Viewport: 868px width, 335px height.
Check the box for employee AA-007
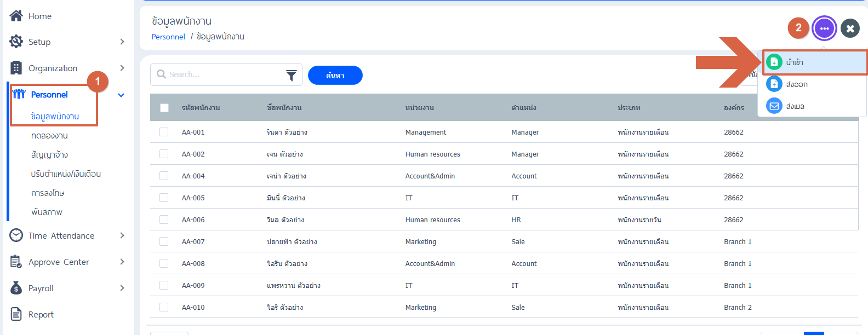pyautogui.click(x=164, y=241)
